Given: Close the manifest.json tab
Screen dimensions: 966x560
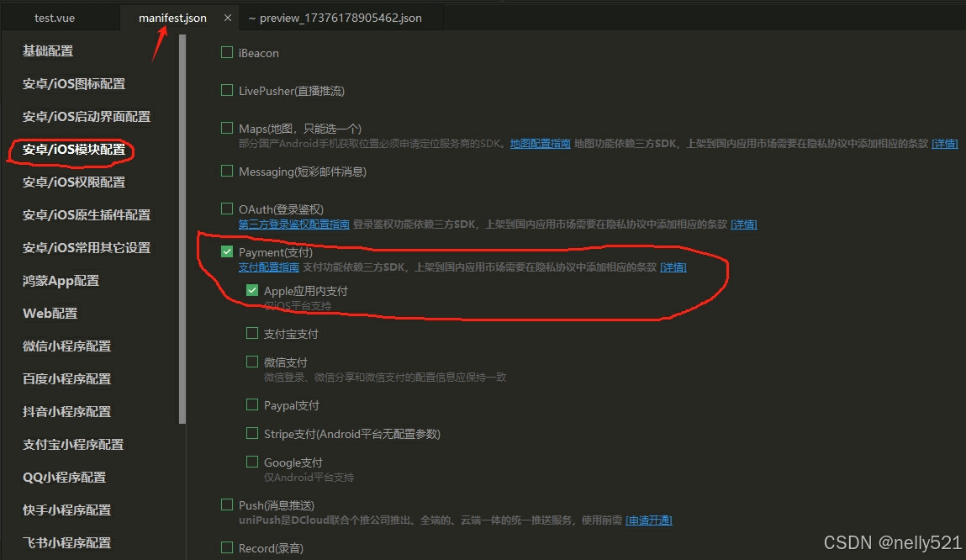Looking at the screenshot, I should [227, 18].
